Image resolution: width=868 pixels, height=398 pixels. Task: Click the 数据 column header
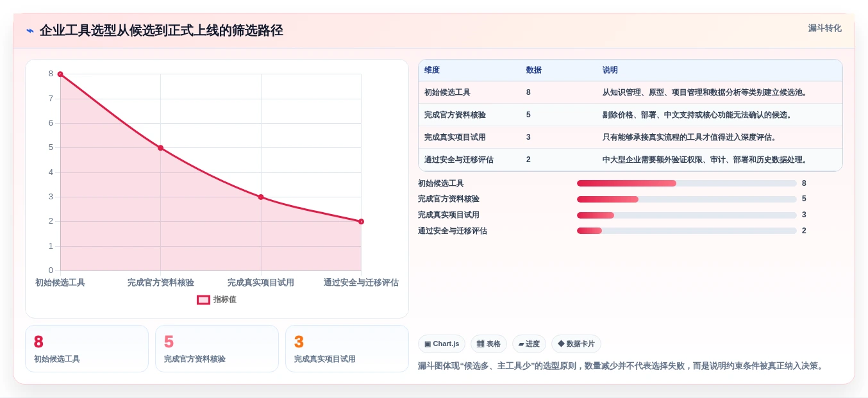click(534, 70)
